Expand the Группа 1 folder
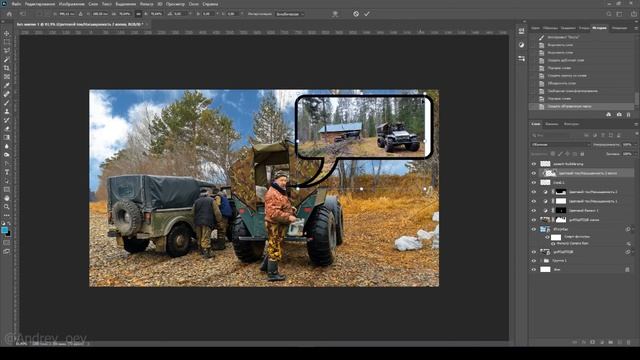Screen dimensions: 640x360 [541, 260]
